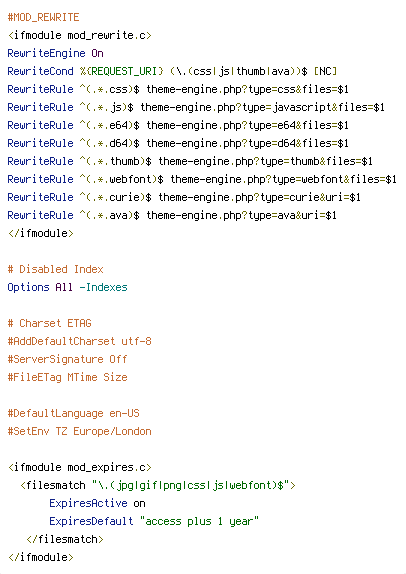The width and height of the screenshot is (406, 574).
Task: Click the ExpiresActive on directive
Action: click(97, 503)
